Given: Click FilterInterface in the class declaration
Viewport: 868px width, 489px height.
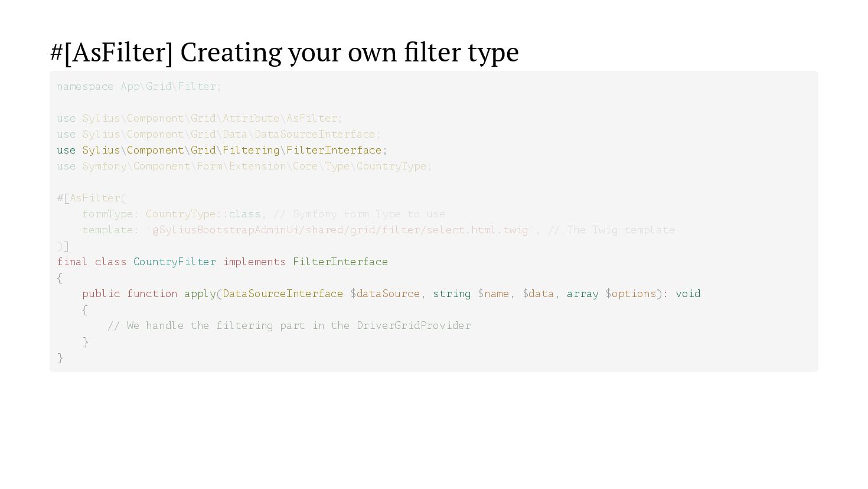Looking at the screenshot, I should [x=341, y=262].
